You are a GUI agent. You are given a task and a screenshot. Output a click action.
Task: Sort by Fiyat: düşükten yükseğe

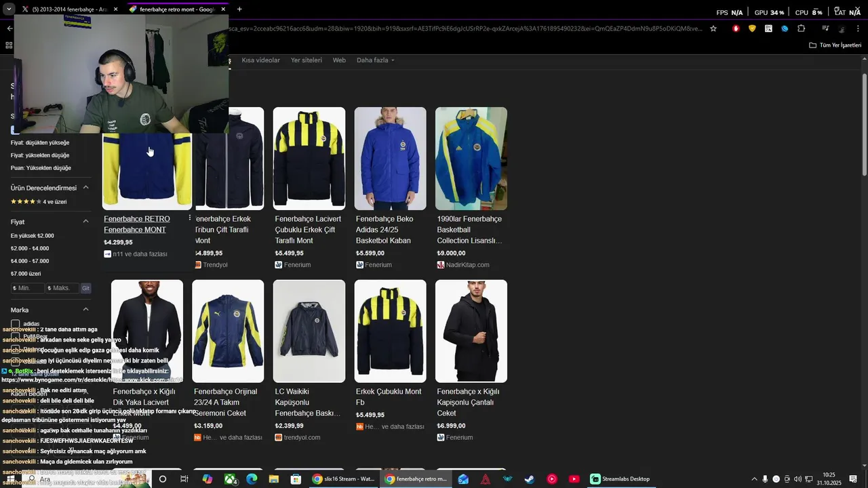pyautogui.click(x=40, y=142)
